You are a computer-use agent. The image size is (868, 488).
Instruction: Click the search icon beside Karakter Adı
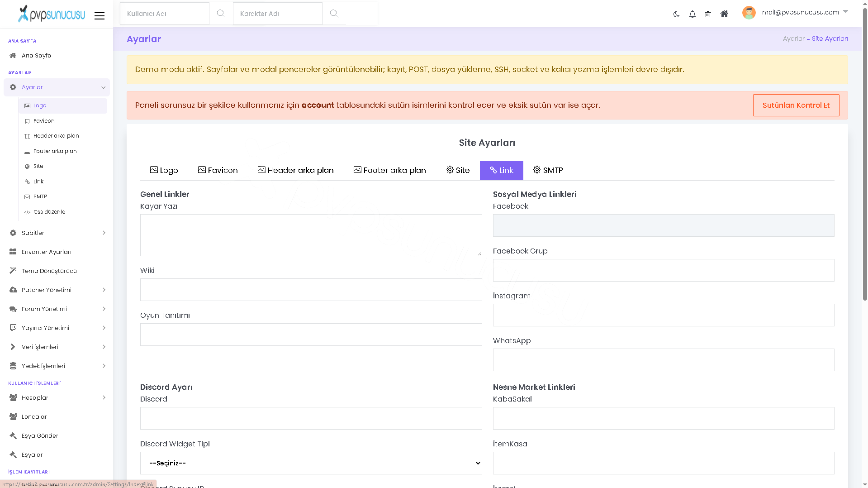(334, 14)
